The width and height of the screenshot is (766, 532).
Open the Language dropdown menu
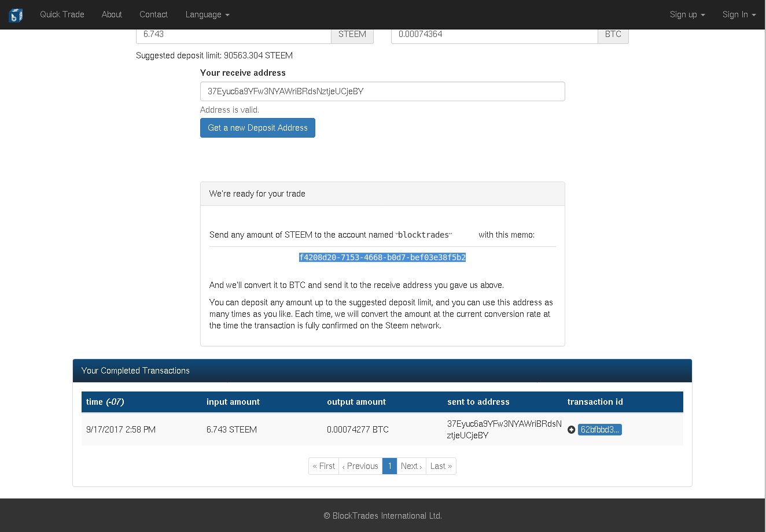(207, 14)
